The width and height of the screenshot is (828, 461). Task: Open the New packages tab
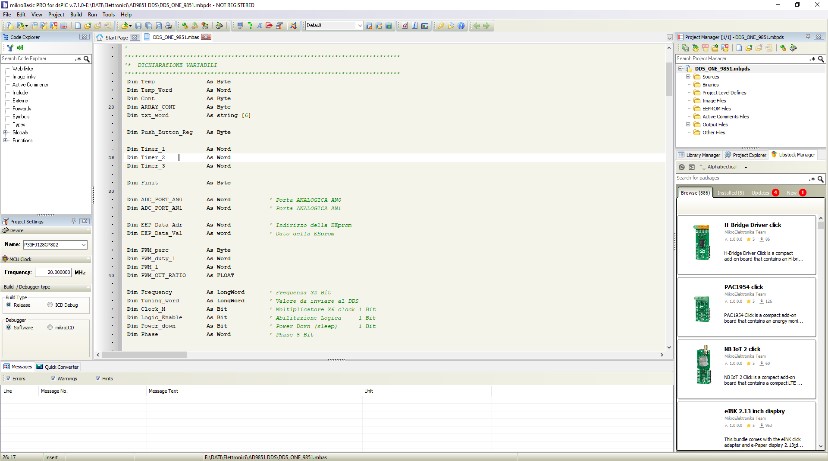pyautogui.click(x=795, y=193)
